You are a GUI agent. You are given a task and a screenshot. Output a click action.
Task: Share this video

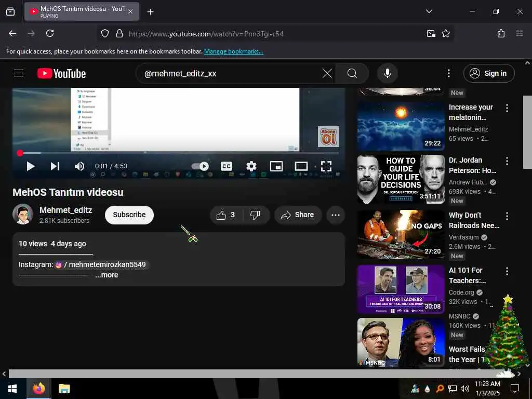(x=298, y=215)
